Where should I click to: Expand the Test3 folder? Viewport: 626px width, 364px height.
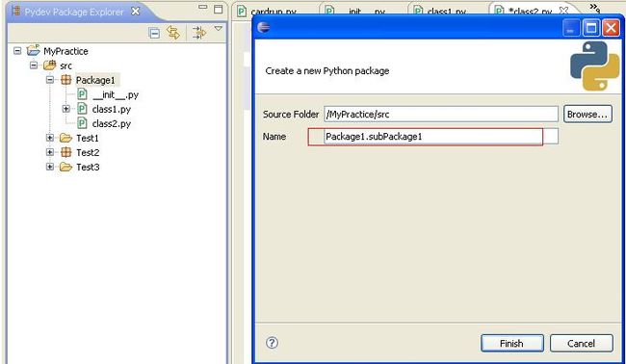click(x=50, y=167)
